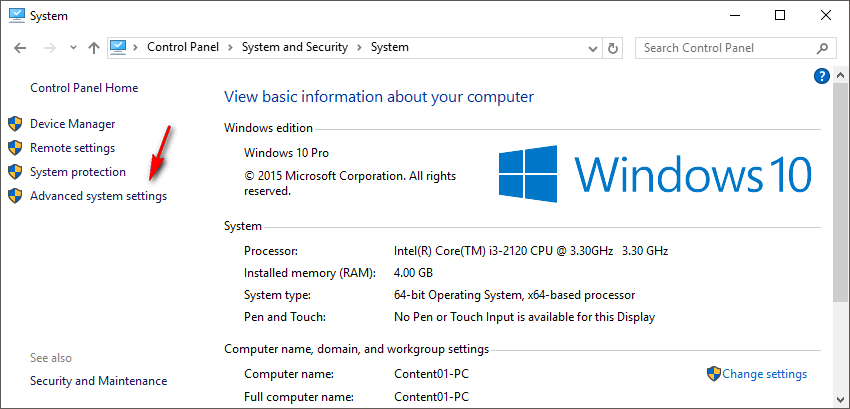The width and height of the screenshot is (850, 409).
Task: Open the Remote settings link
Action: (x=72, y=148)
